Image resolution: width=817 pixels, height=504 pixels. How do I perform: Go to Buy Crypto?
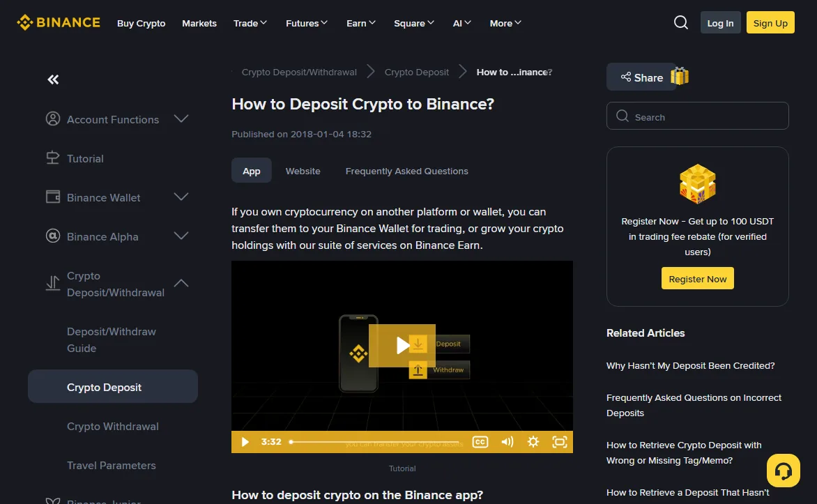pos(142,23)
